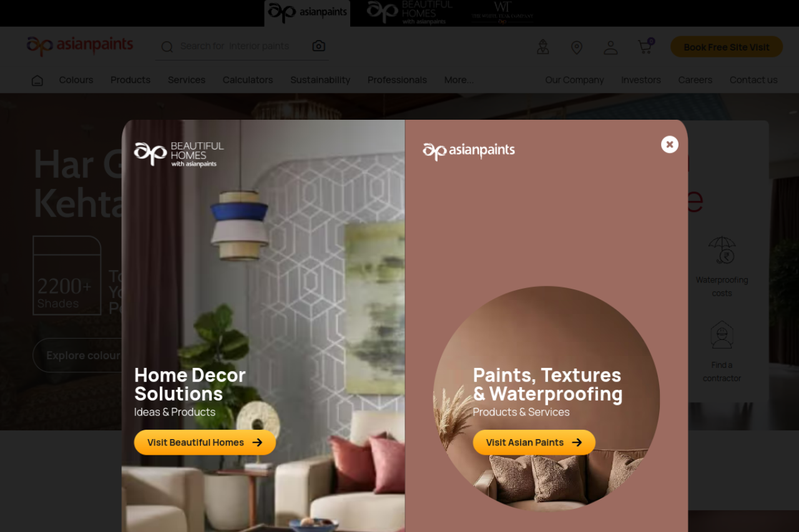Click the painter icon beside the location pin
Screen dimensions: 799x532
point(543,47)
